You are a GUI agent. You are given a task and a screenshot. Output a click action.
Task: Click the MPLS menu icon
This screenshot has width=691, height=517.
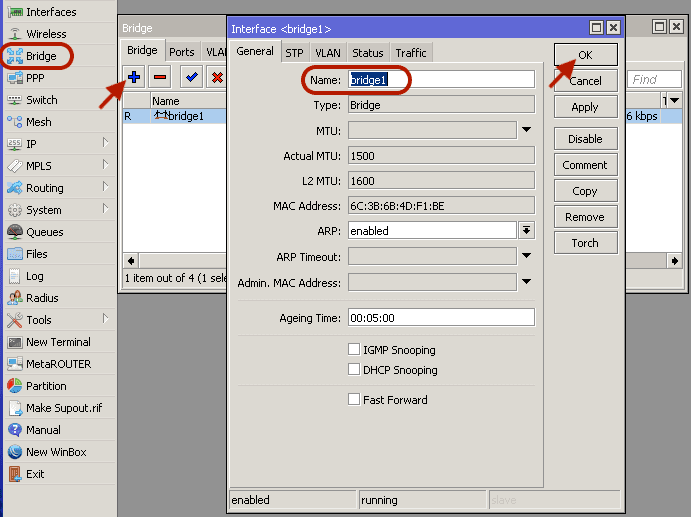(x=15, y=166)
